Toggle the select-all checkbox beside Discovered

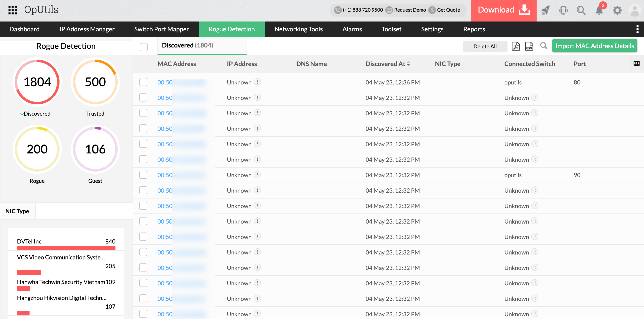coord(143,47)
